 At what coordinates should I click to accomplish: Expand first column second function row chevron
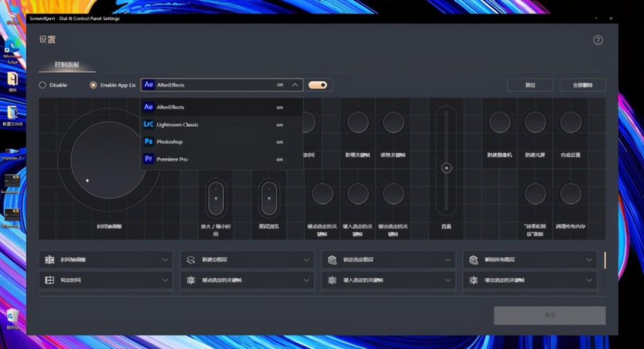tap(165, 280)
